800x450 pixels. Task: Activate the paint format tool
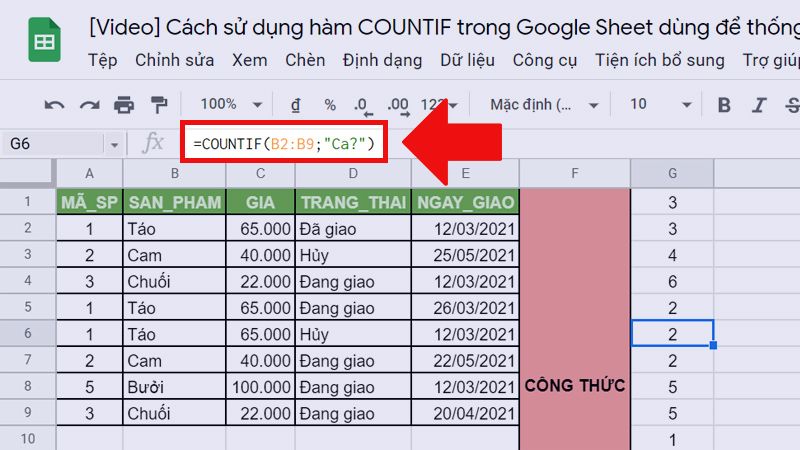(158, 105)
